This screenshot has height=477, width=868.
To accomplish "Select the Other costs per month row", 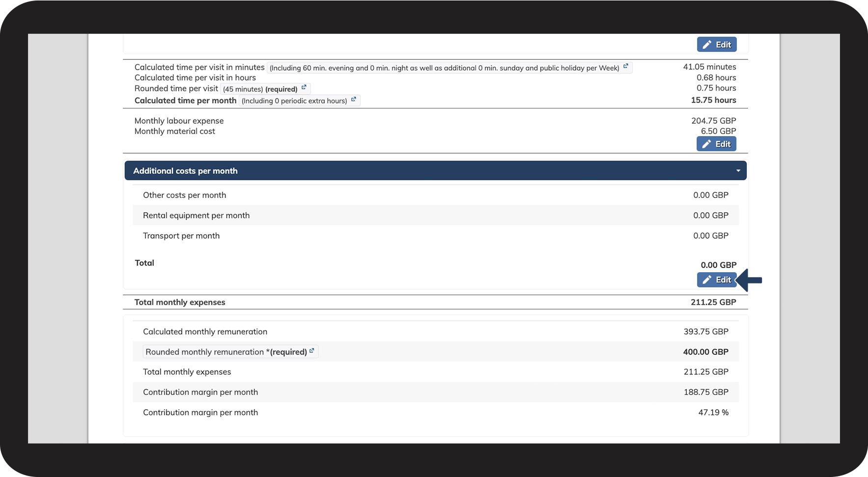I will (x=435, y=195).
